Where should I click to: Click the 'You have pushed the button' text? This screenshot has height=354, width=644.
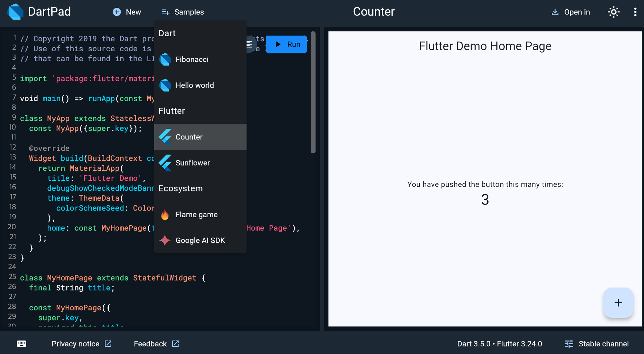[485, 184]
